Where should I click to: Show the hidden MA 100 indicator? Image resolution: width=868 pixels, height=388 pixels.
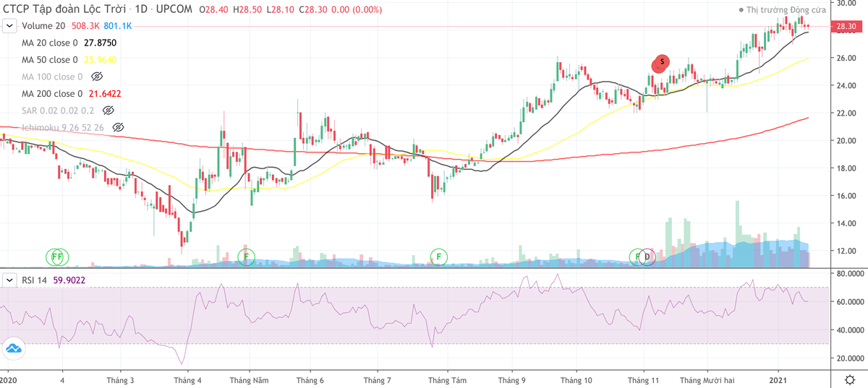[98, 77]
